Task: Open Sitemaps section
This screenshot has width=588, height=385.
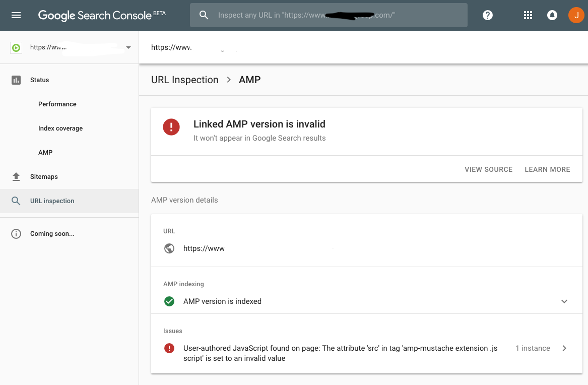Action: pyautogui.click(x=69, y=176)
